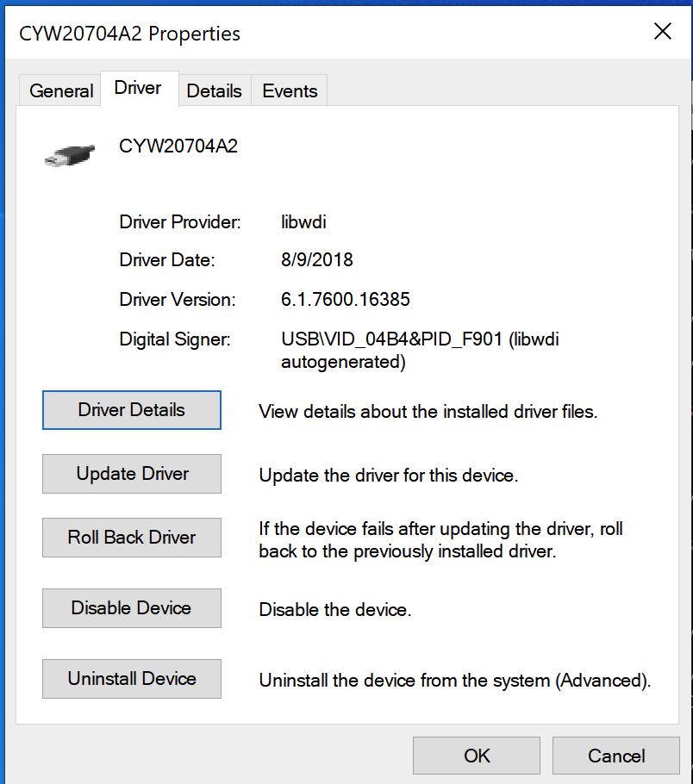This screenshot has height=784, width=693.
Task: Click the libwdi driver provider value
Action: (x=303, y=222)
